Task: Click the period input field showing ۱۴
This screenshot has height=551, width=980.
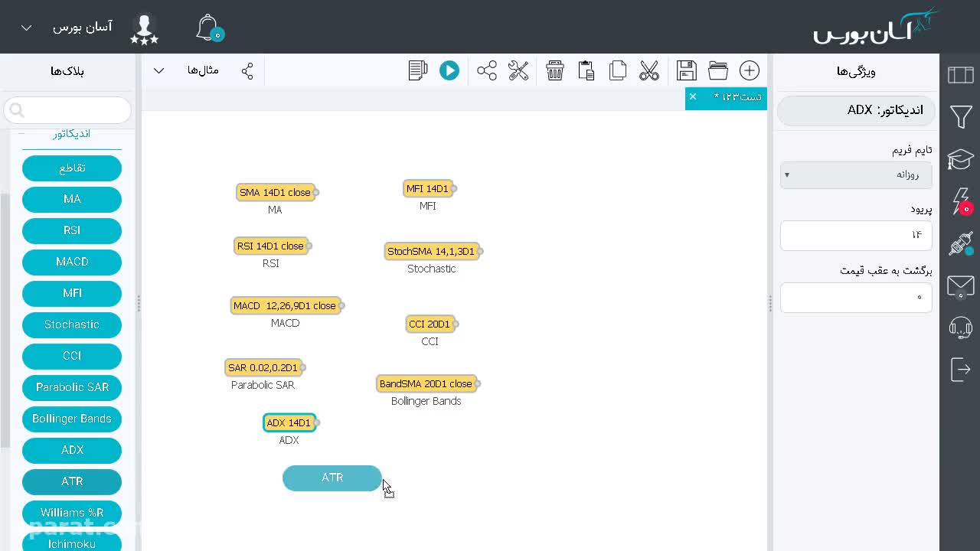Action: (856, 235)
